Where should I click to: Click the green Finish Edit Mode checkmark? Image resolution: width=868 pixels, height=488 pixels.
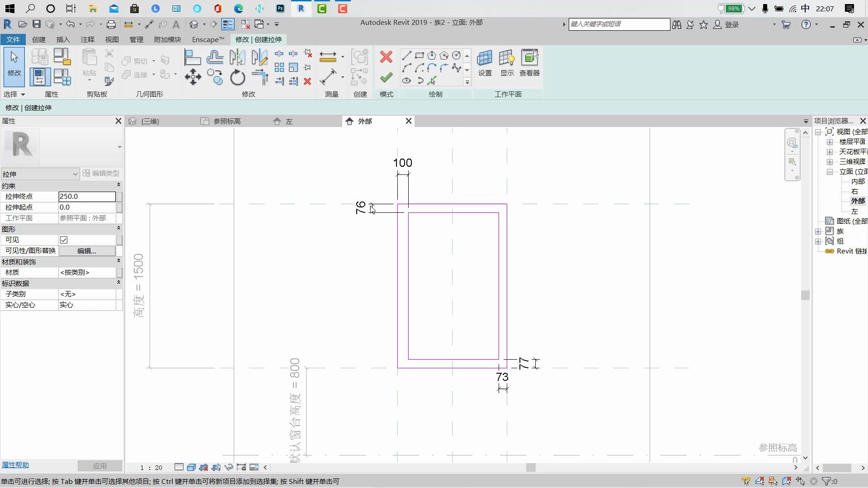(x=386, y=78)
